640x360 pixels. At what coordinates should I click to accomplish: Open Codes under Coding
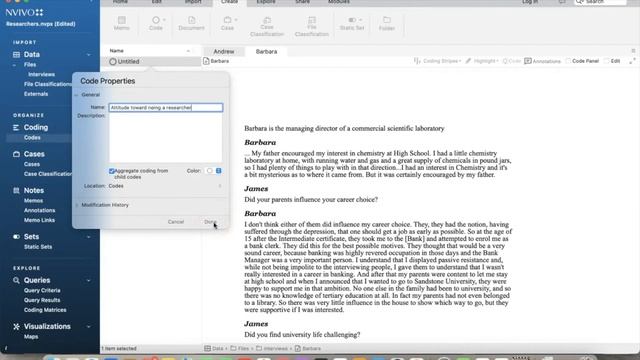click(32, 138)
